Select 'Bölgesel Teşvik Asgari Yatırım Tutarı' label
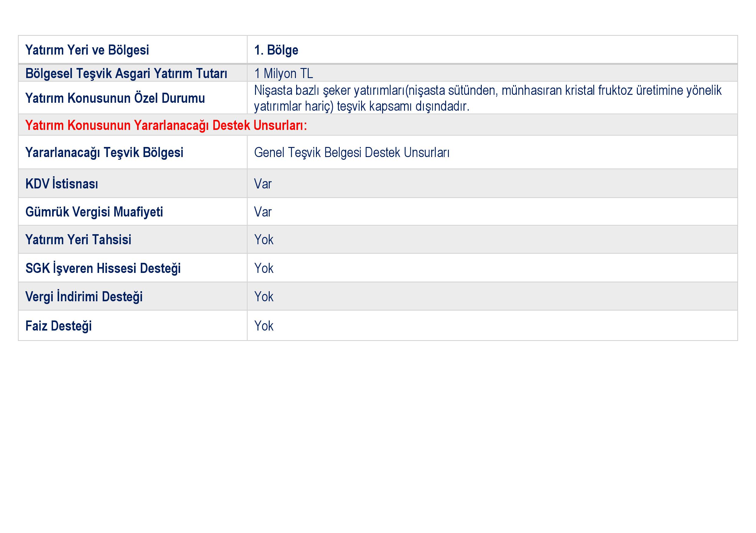This screenshot has width=756, height=533. (x=126, y=73)
